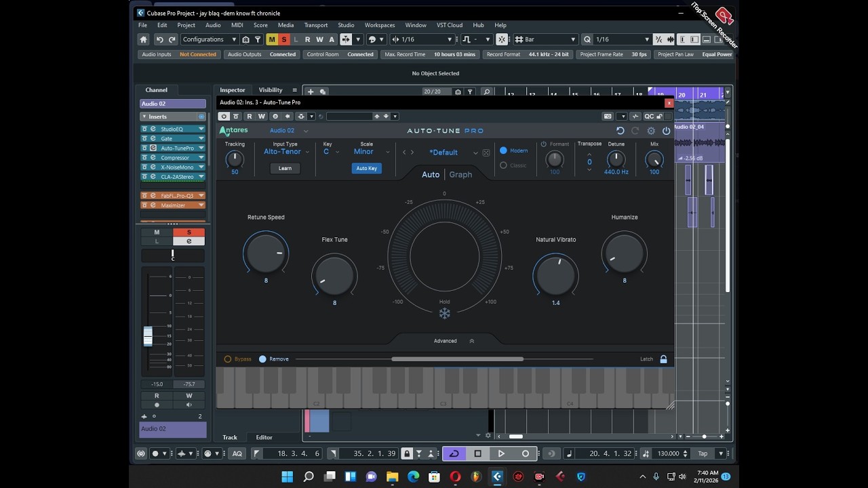
Task: Open the Key C dropdown
Action: click(330, 152)
